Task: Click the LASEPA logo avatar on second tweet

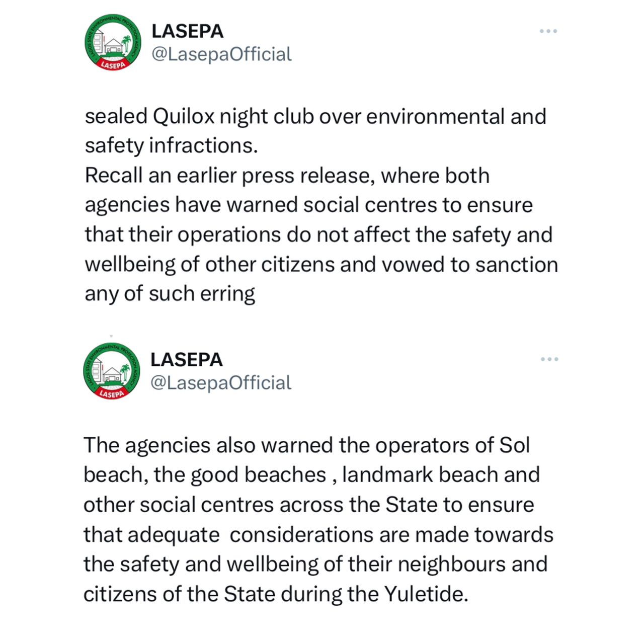Action: (111, 371)
